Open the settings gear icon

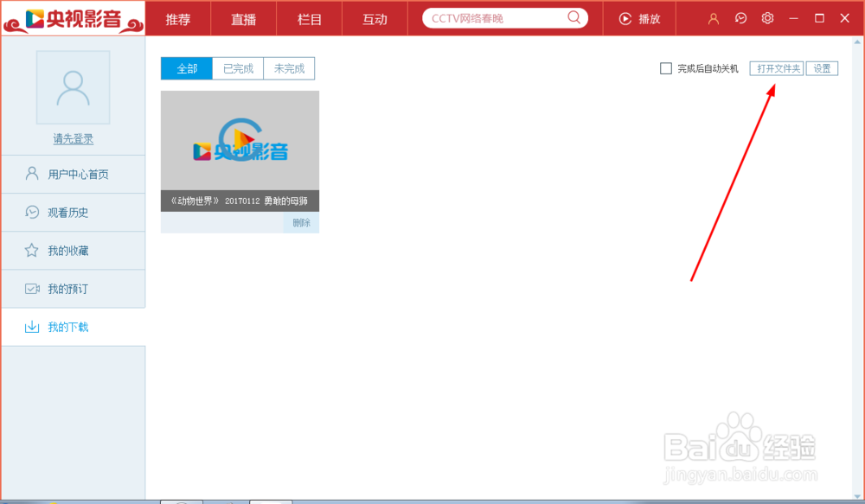click(x=767, y=18)
